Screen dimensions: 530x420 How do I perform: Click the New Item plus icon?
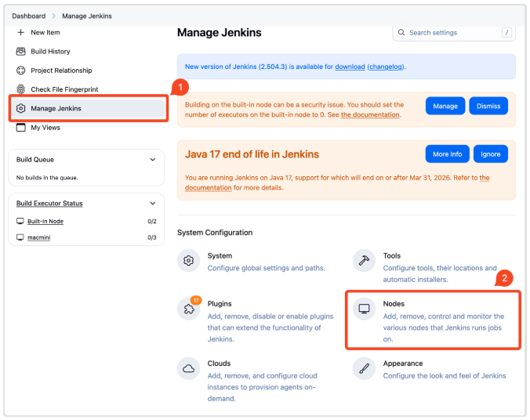click(x=21, y=32)
